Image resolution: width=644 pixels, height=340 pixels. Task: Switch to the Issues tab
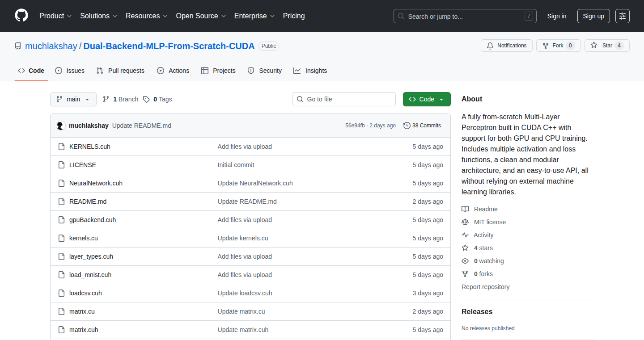[x=70, y=71]
